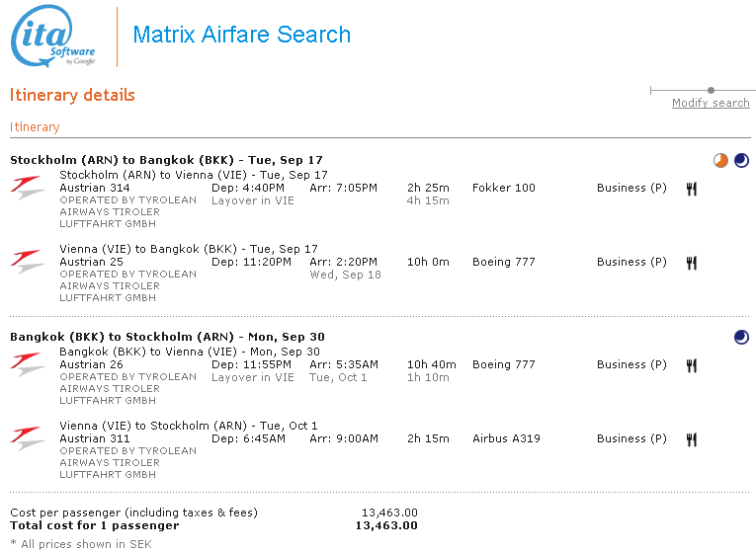Click the meal icon for Austrian 314
The image size is (756, 552).
click(x=692, y=189)
